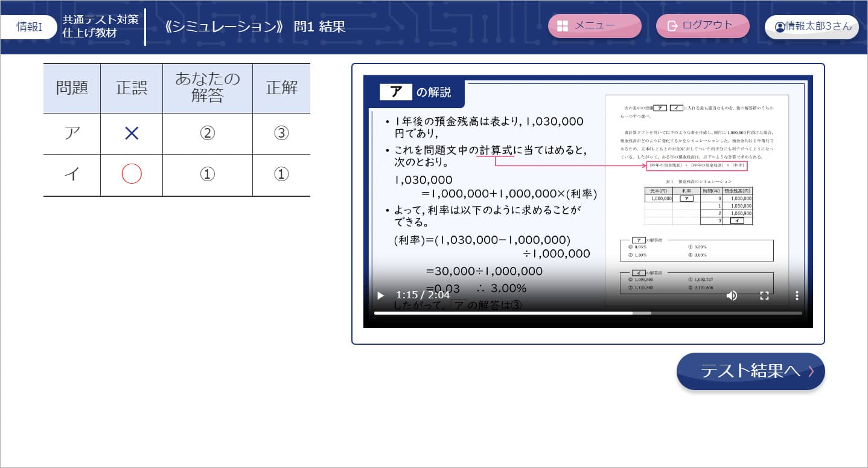Click the correct answer ③ in row ア

click(x=281, y=133)
